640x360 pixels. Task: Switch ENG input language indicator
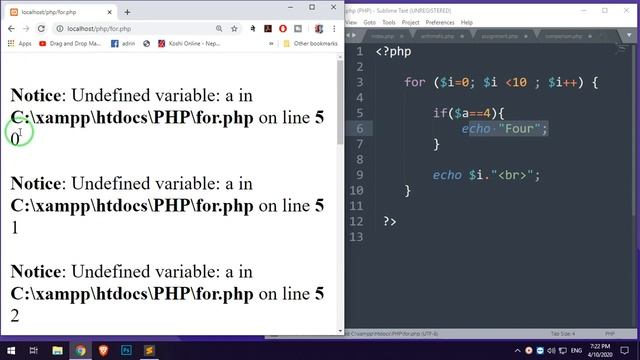pyautogui.click(x=576, y=351)
